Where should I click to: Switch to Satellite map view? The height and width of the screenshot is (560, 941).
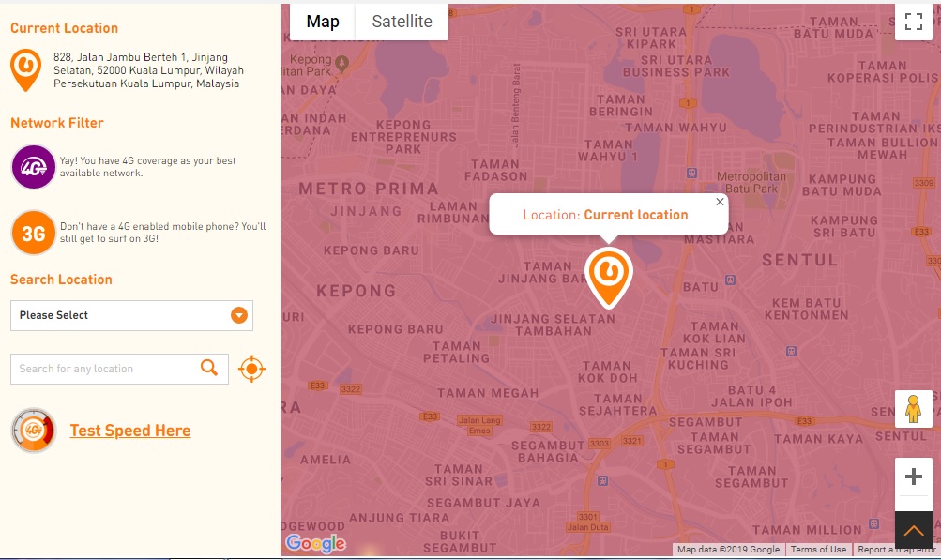(402, 22)
